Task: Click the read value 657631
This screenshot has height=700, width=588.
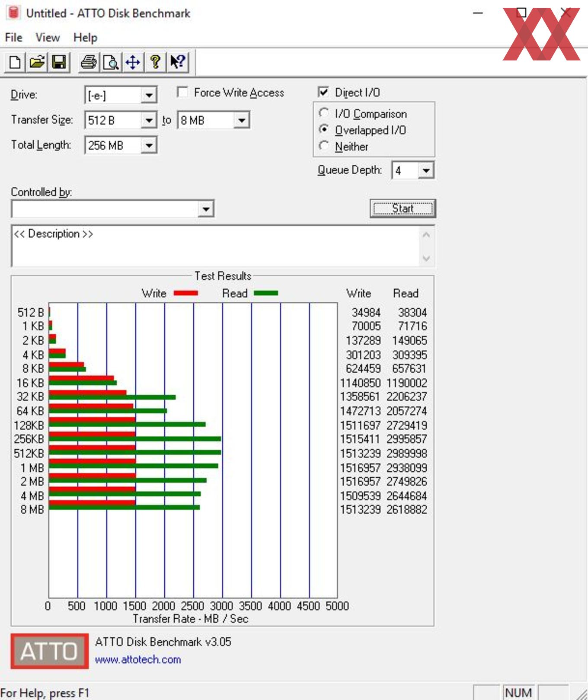Action: (409, 368)
